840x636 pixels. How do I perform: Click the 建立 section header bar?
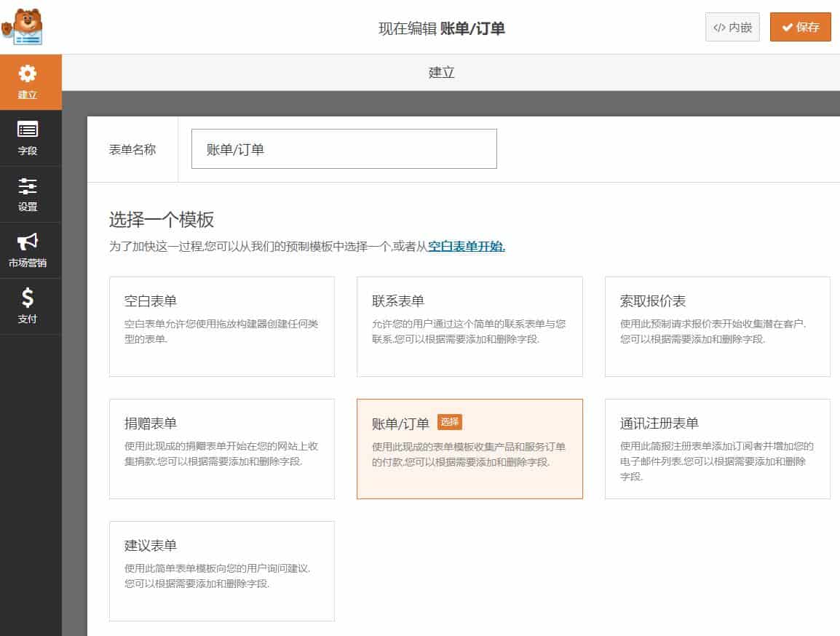pos(451,72)
